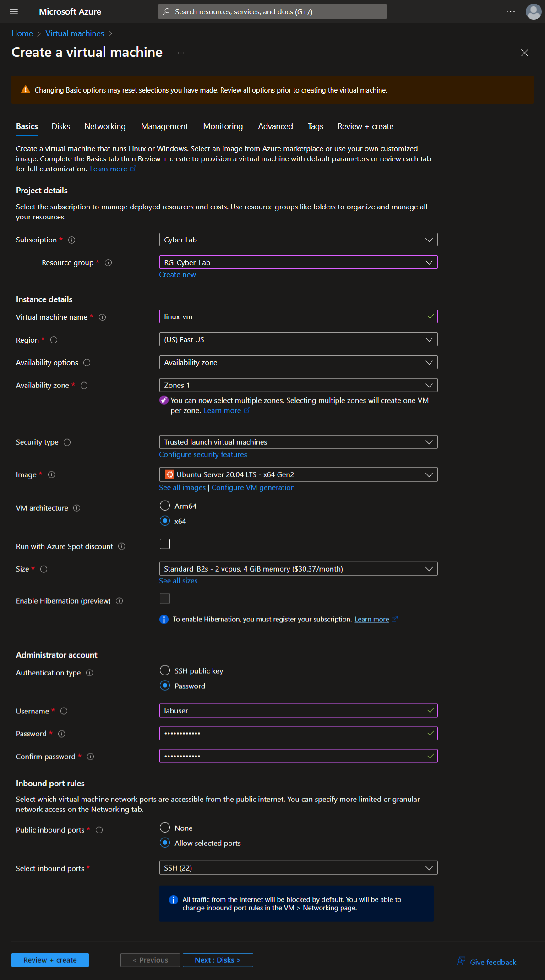Open the hamburger portal menu
Screen dimensions: 545x980
pos(14,11)
